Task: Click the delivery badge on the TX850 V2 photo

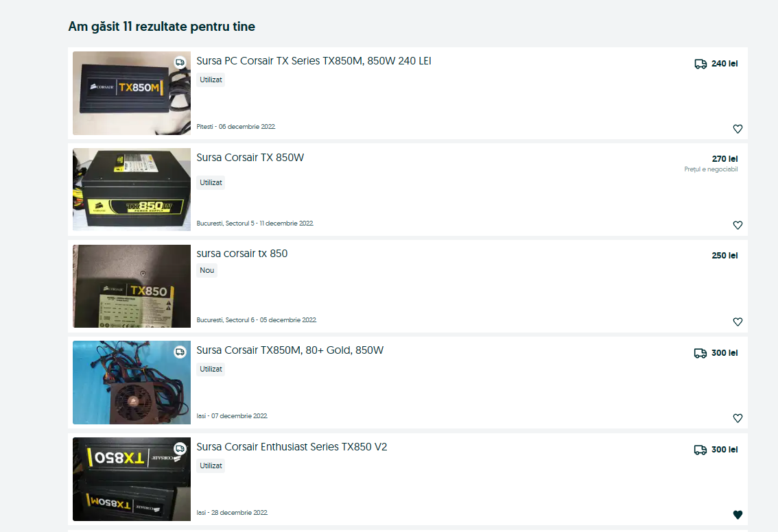Action: [180, 449]
